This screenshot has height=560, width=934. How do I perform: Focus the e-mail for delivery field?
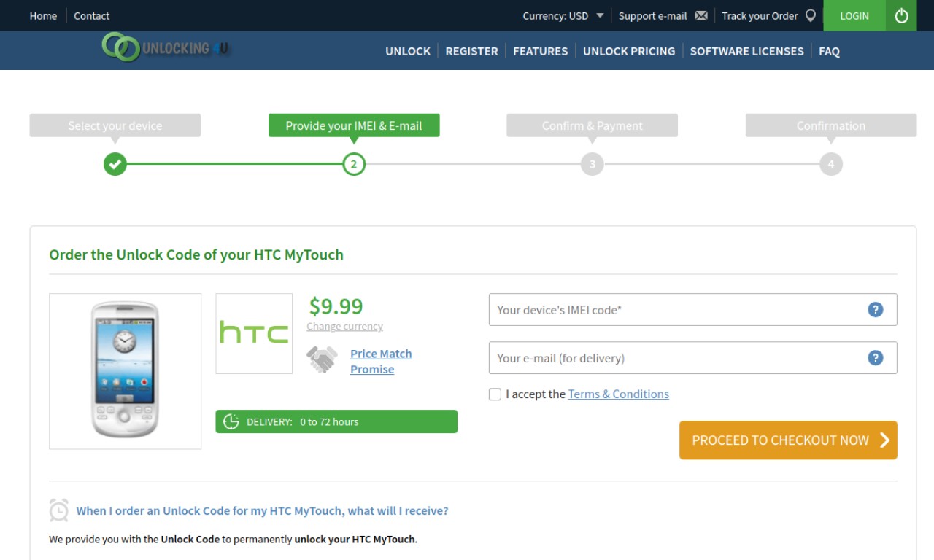coord(692,357)
